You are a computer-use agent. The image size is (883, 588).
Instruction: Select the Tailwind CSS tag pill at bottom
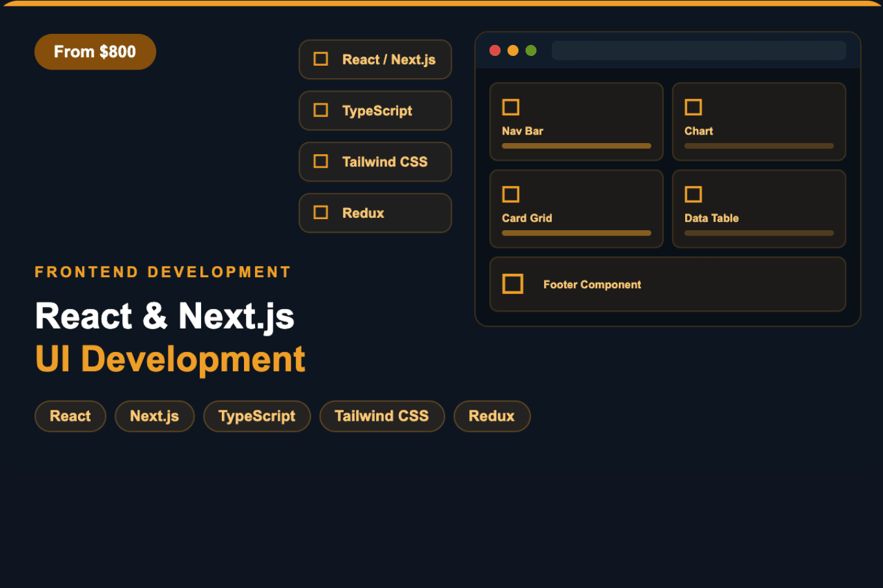pos(382,416)
